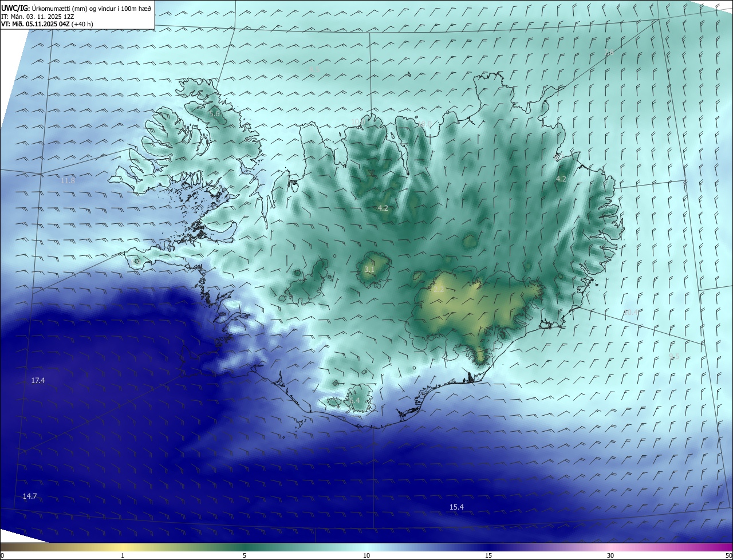Click the legend tick labeled 0

[2, 555]
